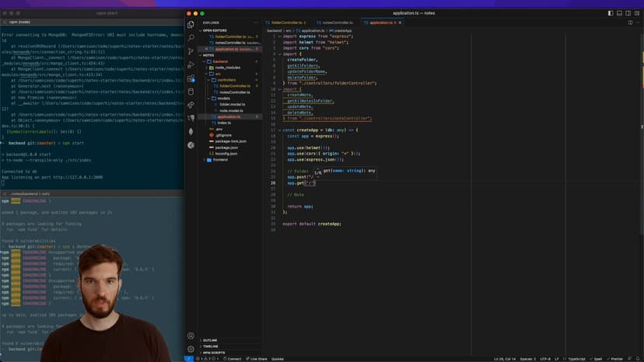This screenshot has height=362, width=644.
Task: Open the Extensions view
Action: (191, 78)
